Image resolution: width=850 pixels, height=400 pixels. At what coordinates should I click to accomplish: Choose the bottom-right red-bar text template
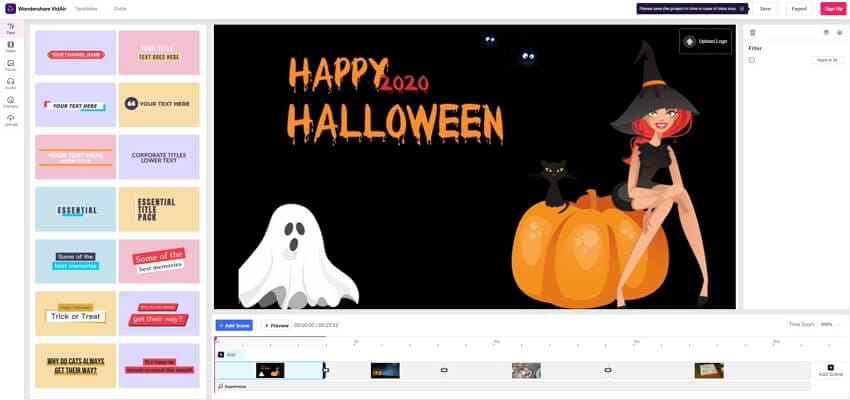[x=159, y=365]
